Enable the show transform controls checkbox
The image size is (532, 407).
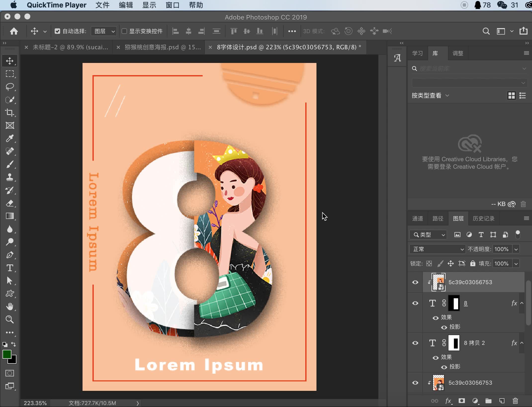124,31
